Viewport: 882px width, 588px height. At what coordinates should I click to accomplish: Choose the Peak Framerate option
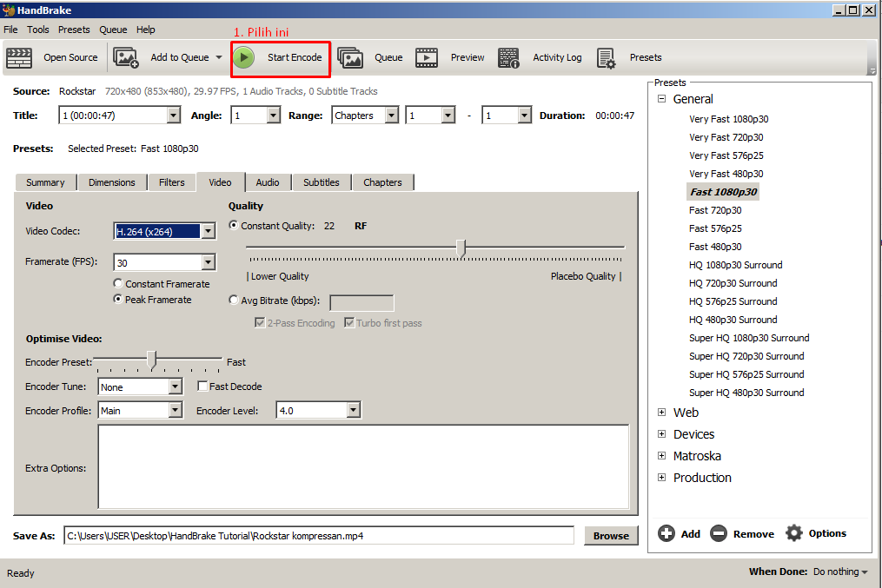[x=118, y=299]
